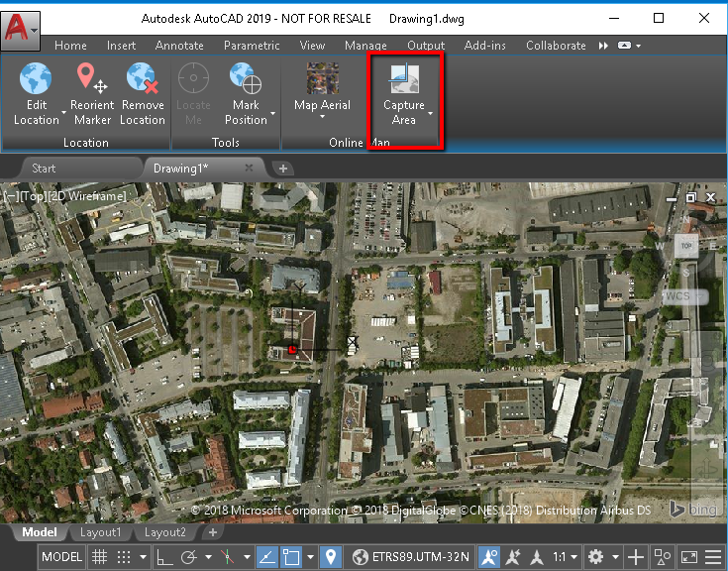This screenshot has height=571, width=728.
Task: Switch to the Parametric tab
Action: coord(252,46)
